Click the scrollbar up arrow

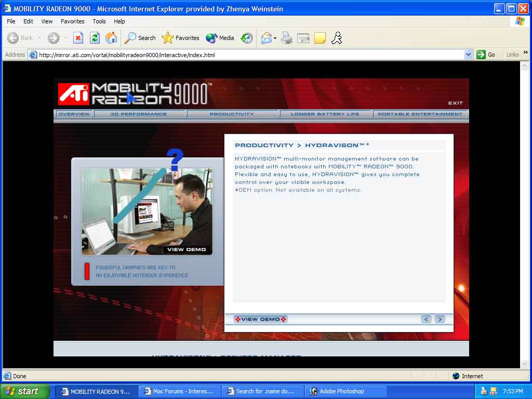525,65
